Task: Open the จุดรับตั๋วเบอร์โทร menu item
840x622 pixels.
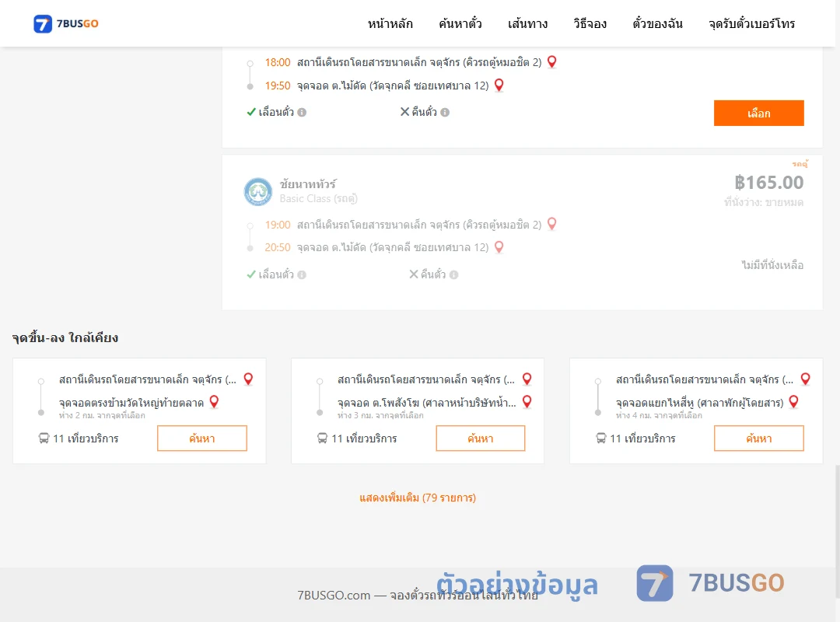Action: point(751,23)
